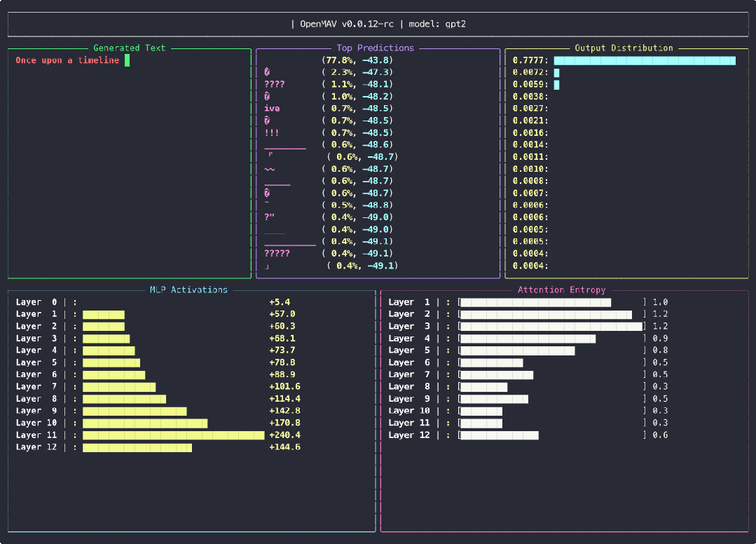Click the +88.9 MLP activation value
This screenshot has height=544, width=756.
tap(282, 374)
